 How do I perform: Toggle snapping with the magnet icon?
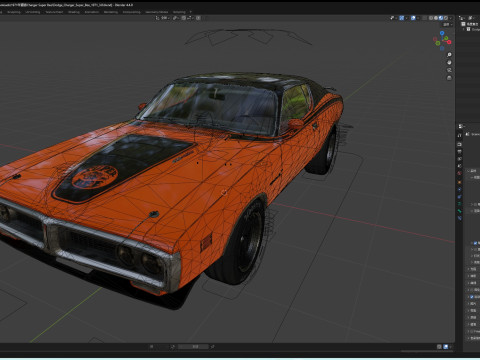184,18
